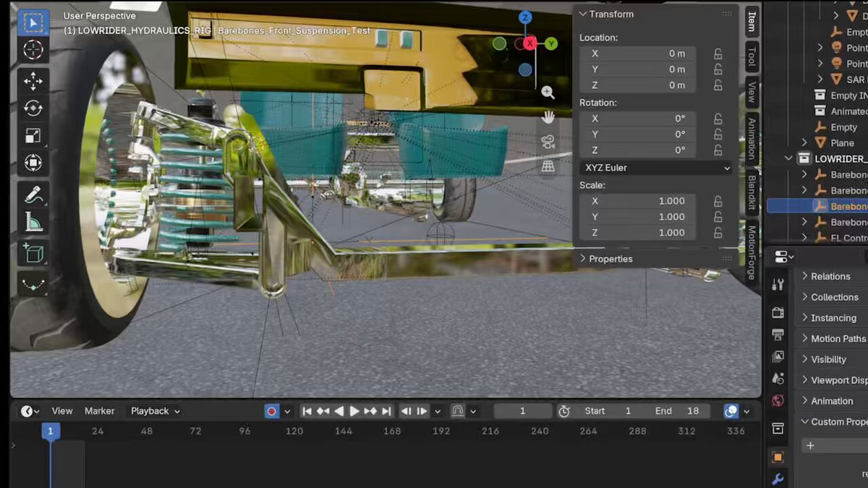The width and height of the screenshot is (868, 488).
Task: Toggle lock on Scale Z
Action: (x=718, y=233)
